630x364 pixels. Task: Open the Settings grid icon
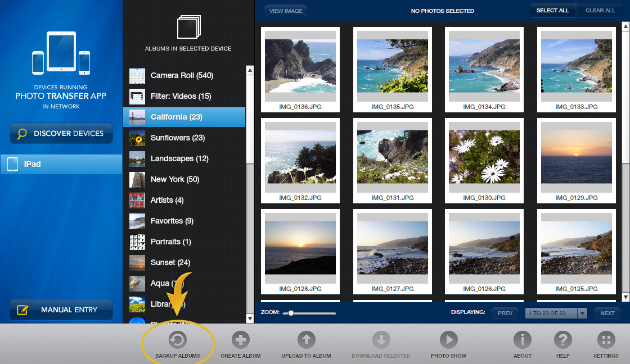606,339
